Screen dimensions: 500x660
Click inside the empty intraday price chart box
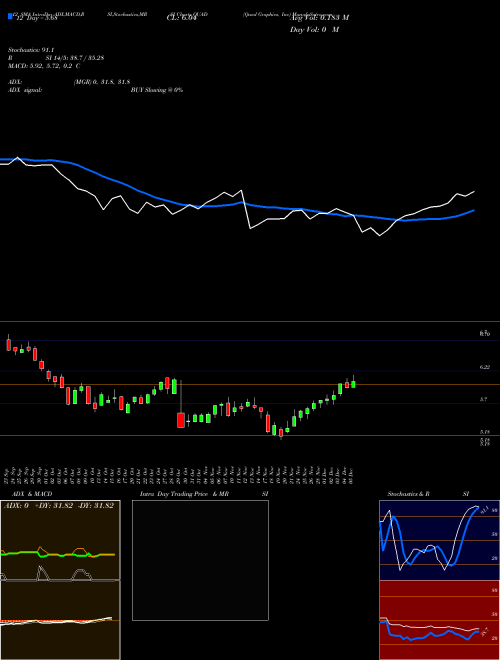(x=200, y=560)
